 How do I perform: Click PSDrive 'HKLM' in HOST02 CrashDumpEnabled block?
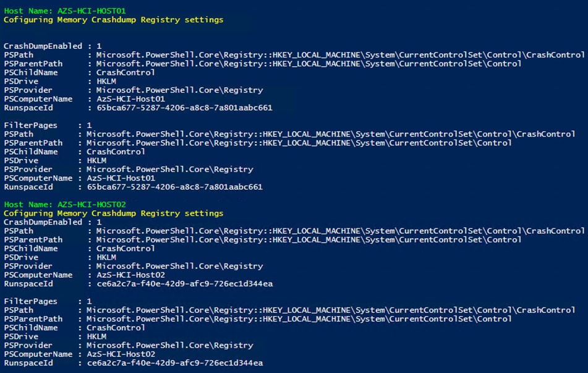106,257
